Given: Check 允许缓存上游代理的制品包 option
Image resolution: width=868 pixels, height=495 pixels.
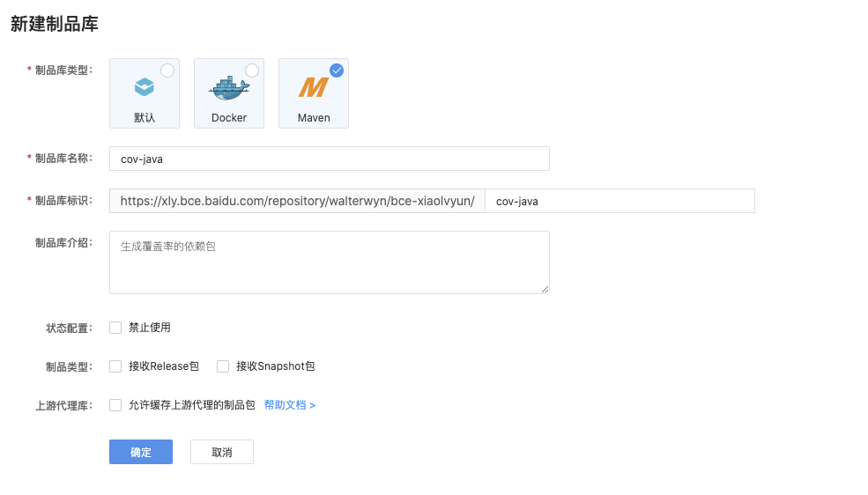Looking at the screenshot, I should 115,405.
